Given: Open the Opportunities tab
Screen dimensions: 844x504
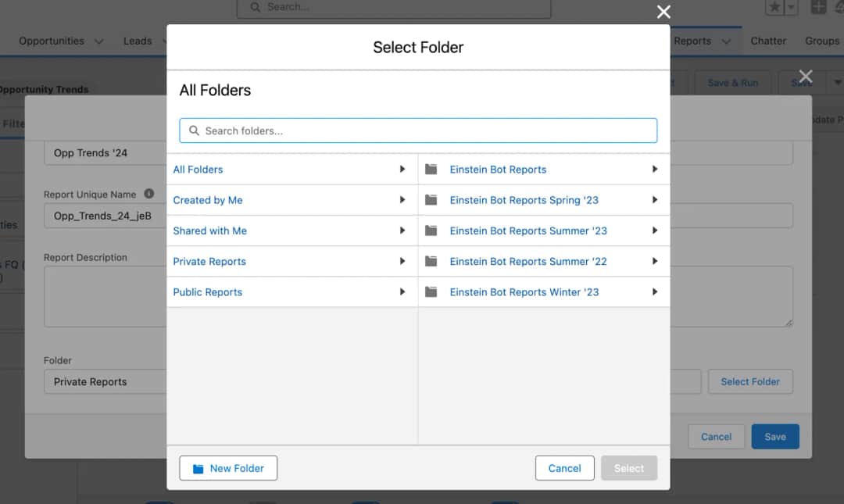Looking at the screenshot, I should 52,41.
